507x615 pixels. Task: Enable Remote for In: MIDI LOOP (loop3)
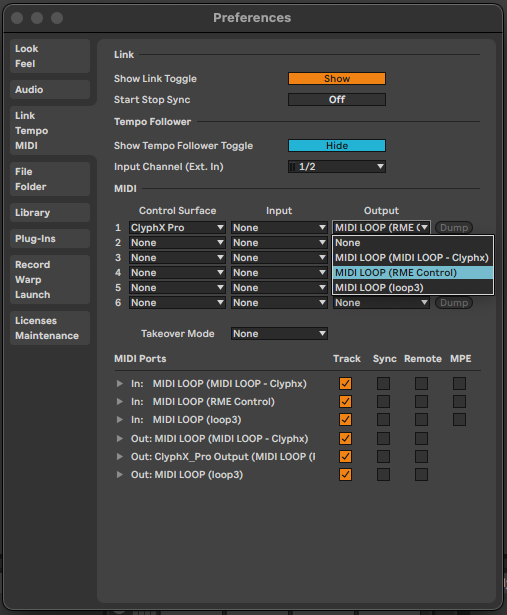coord(421,420)
